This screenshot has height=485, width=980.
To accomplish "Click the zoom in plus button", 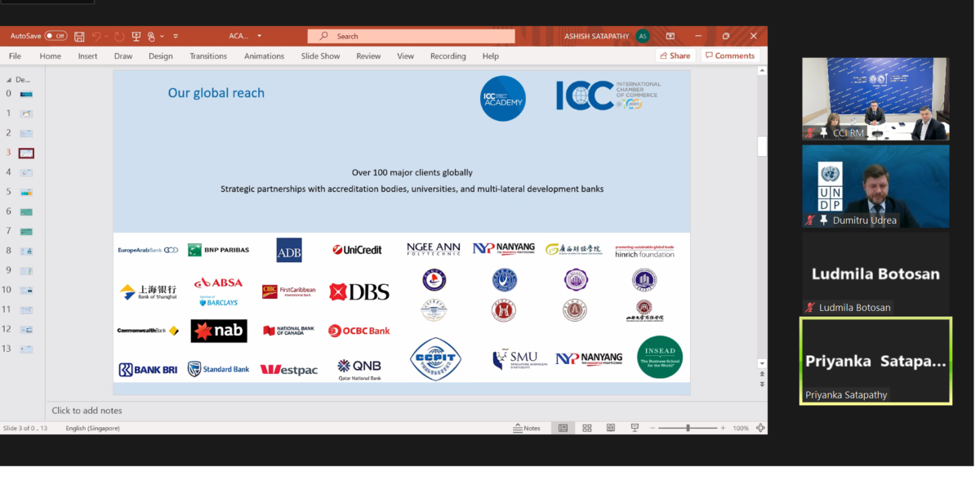I will (x=723, y=428).
